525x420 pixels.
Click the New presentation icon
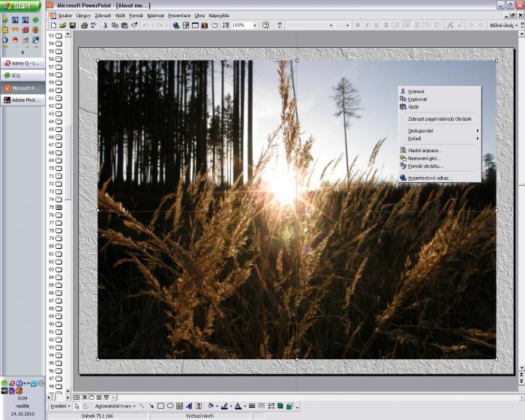52,25
